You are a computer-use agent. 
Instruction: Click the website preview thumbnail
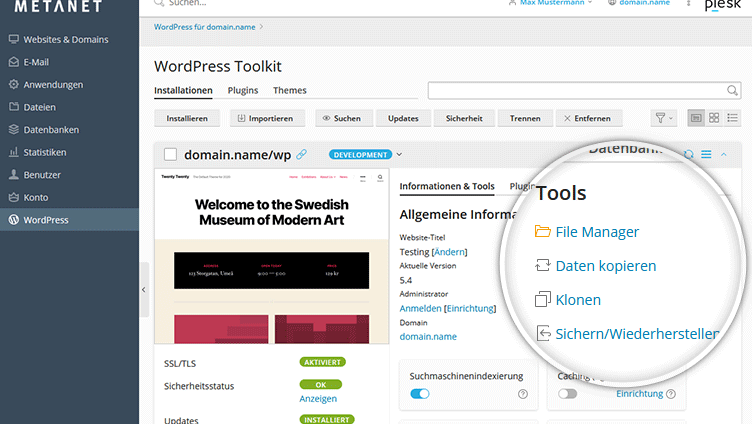pos(271,256)
